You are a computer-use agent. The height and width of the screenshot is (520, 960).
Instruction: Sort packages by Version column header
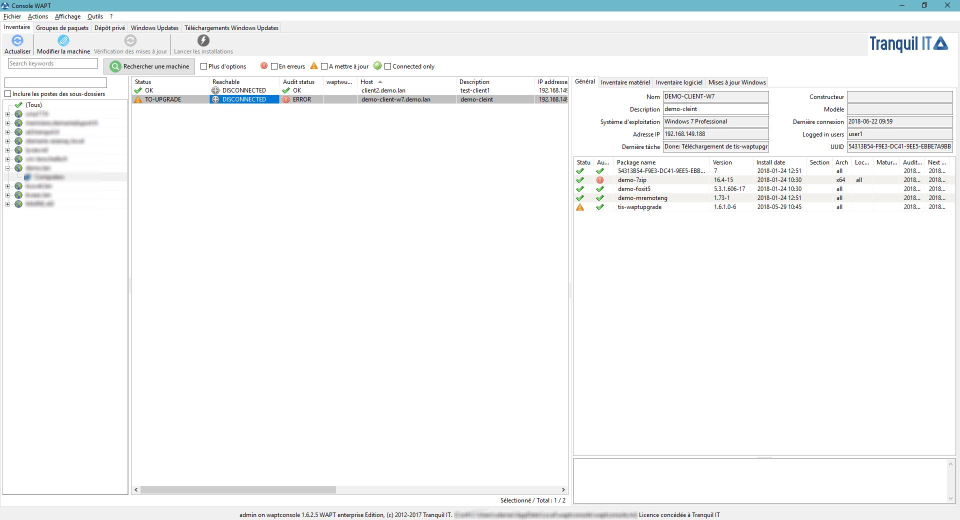[x=732, y=162]
